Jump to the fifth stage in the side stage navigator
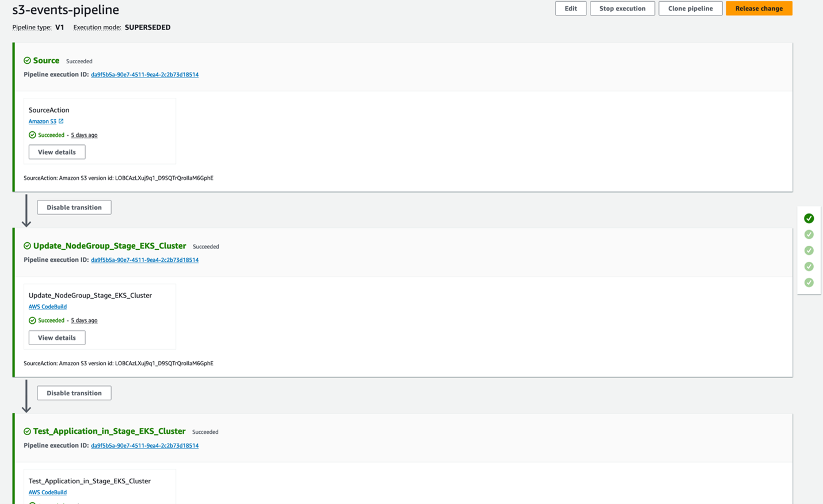 [x=809, y=282]
